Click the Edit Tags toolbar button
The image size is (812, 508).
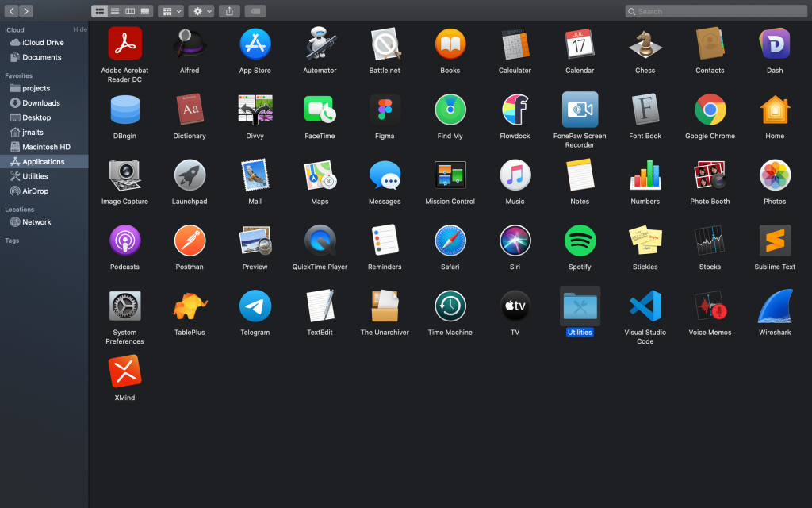click(x=255, y=11)
